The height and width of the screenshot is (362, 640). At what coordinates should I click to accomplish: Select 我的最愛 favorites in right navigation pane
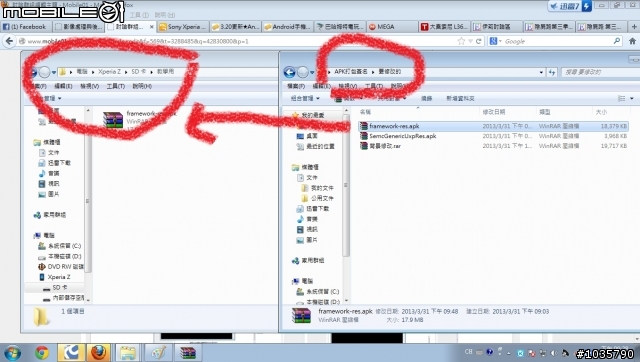point(313,115)
